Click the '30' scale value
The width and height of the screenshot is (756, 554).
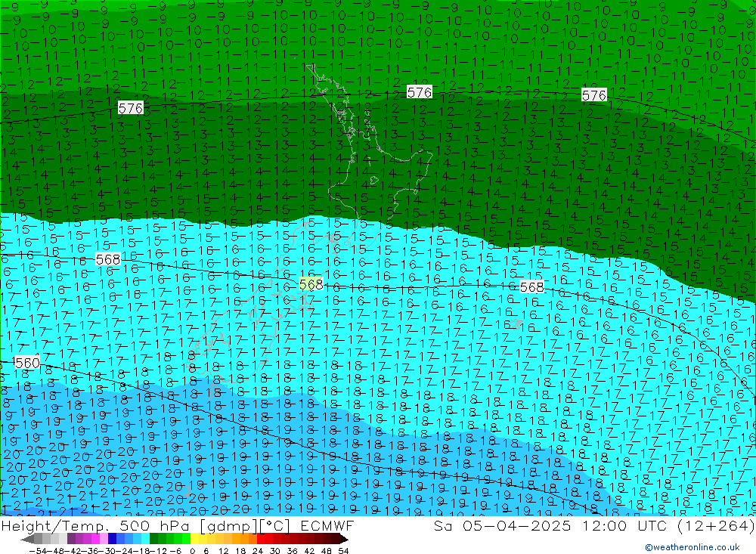[275, 551]
